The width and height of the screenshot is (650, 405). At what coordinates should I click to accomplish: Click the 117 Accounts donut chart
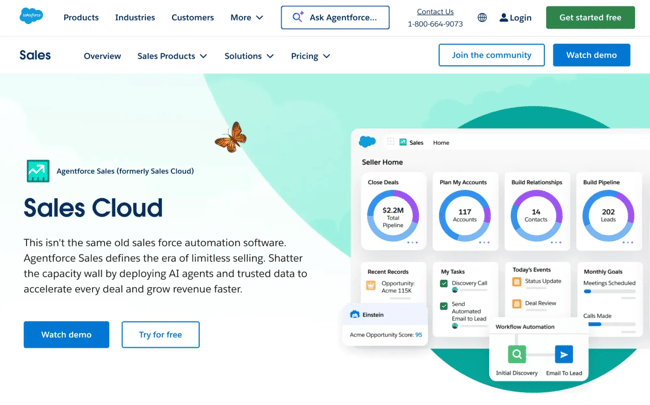[x=465, y=216]
